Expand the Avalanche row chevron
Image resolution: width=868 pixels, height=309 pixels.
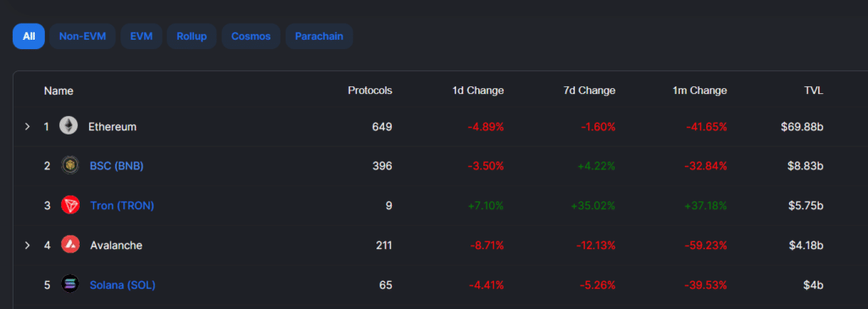tap(27, 245)
